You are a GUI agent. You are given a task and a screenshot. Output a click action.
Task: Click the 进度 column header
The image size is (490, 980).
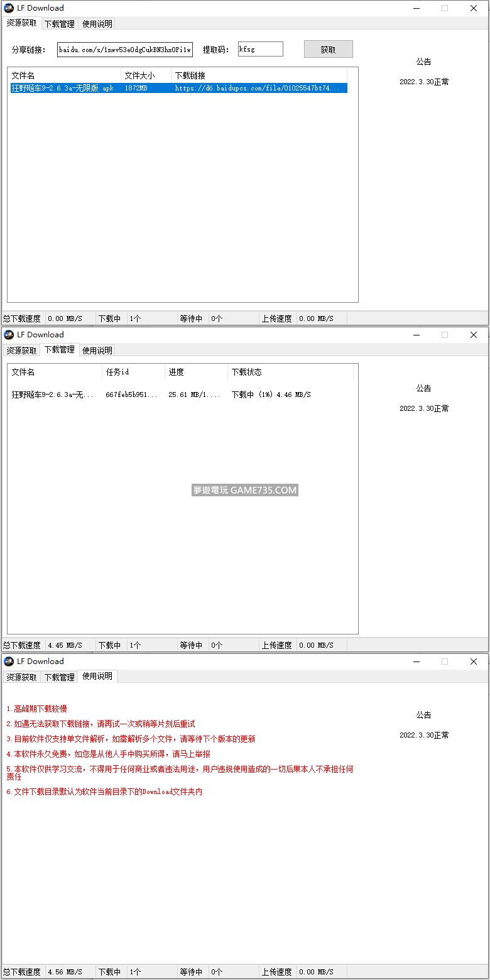pyautogui.click(x=196, y=372)
